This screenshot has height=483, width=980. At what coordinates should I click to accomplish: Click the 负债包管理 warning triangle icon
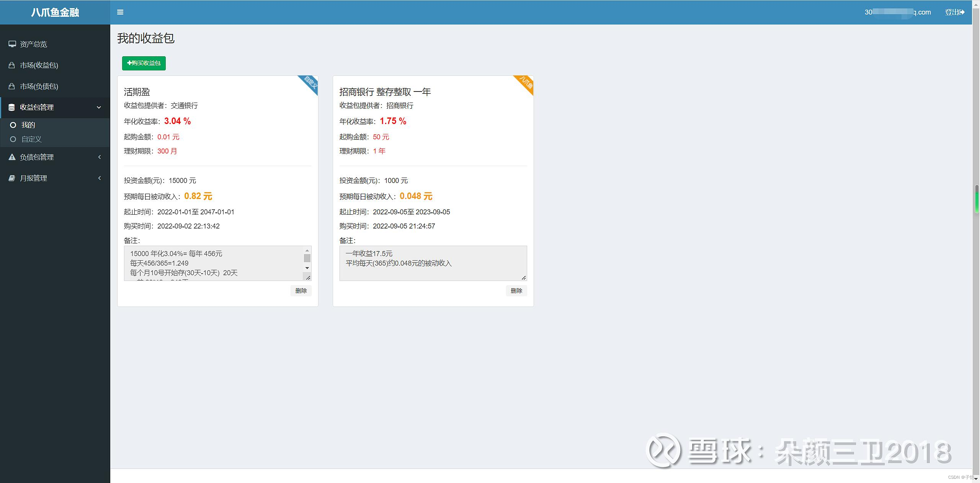(12, 157)
